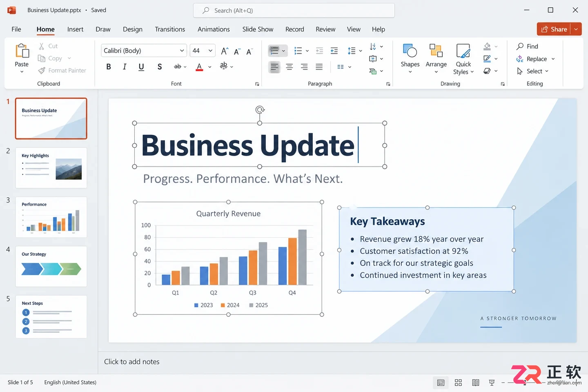588x392 pixels.
Task: Click the Cut command
Action: (48, 46)
